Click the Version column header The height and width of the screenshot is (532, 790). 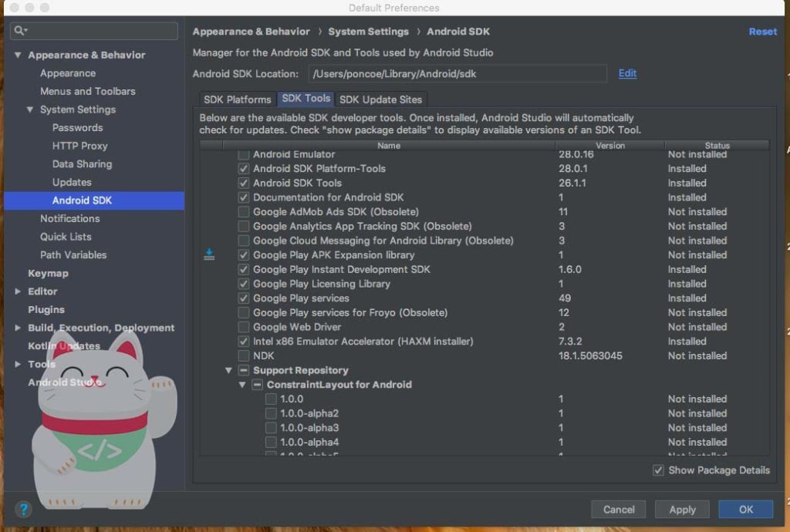point(610,146)
